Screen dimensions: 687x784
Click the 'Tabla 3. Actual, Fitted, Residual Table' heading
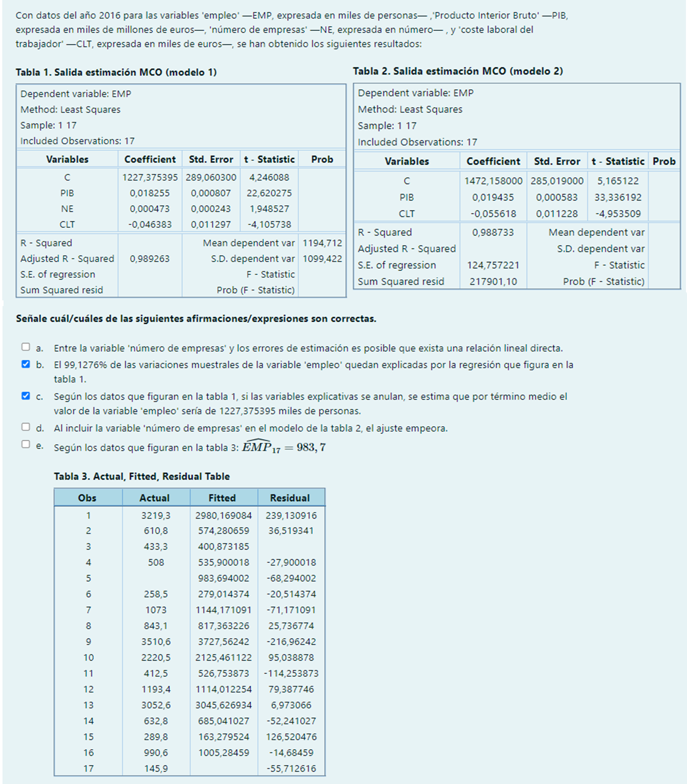pos(141,477)
